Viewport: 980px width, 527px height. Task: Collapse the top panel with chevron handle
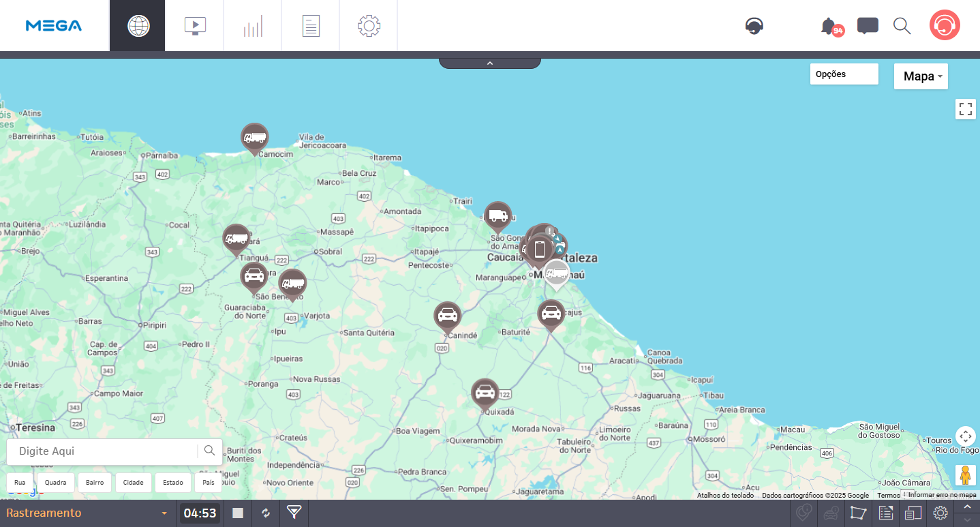[x=489, y=63]
